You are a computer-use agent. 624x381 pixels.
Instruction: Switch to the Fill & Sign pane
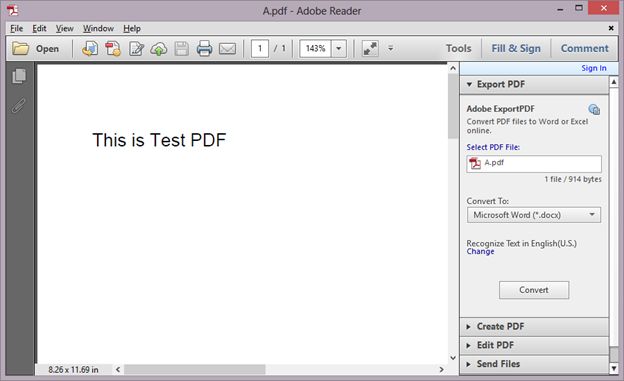516,49
